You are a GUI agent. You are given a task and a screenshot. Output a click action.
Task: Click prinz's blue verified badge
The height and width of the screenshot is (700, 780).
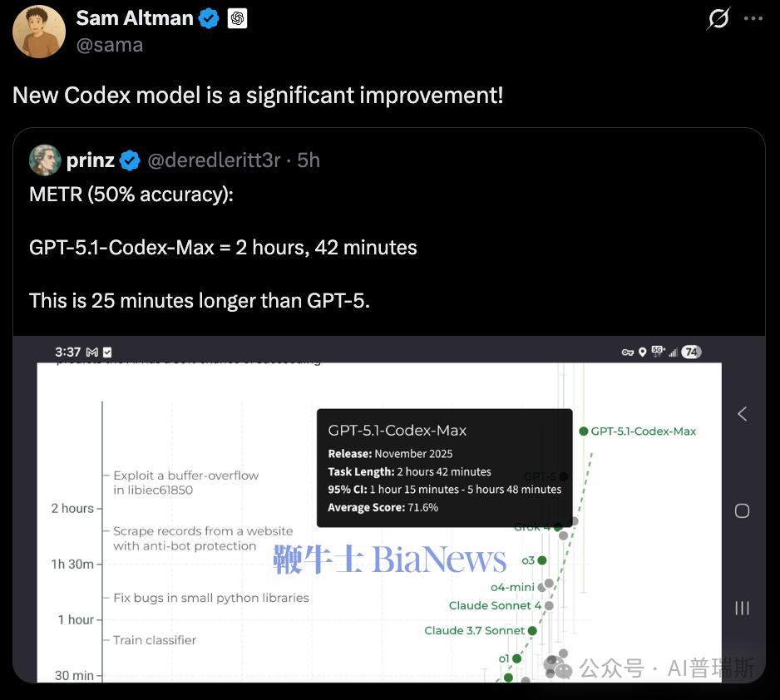point(131,160)
